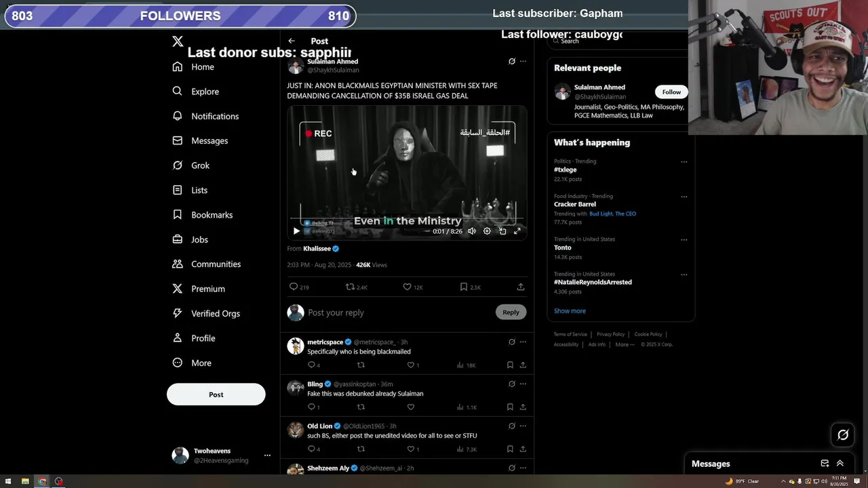The width and height of the screenshot is (868, 488).
Task: Expand the Messages drawer
Action: click(840, 464)
